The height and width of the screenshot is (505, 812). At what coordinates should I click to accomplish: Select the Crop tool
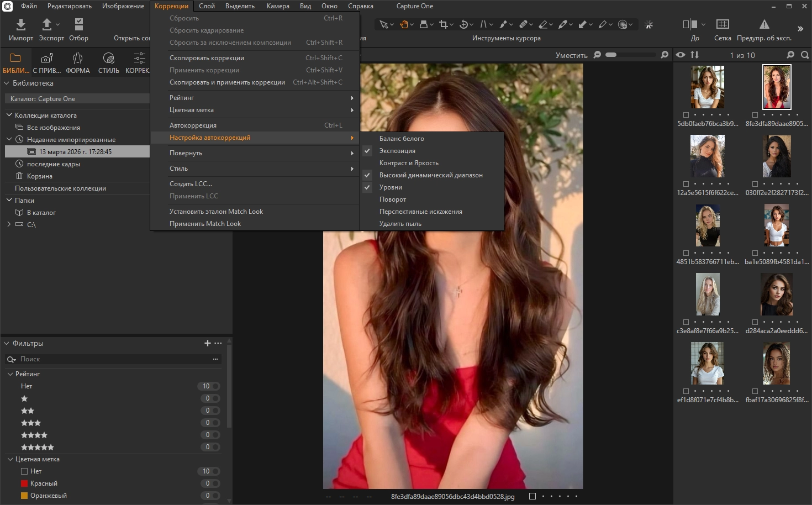tap(443, 24)
